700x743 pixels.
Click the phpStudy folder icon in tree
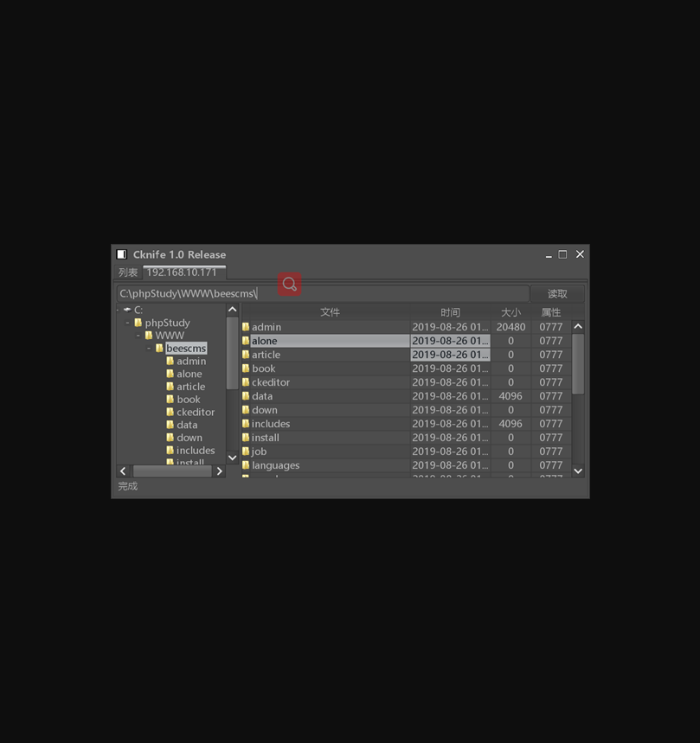point(138,323)
